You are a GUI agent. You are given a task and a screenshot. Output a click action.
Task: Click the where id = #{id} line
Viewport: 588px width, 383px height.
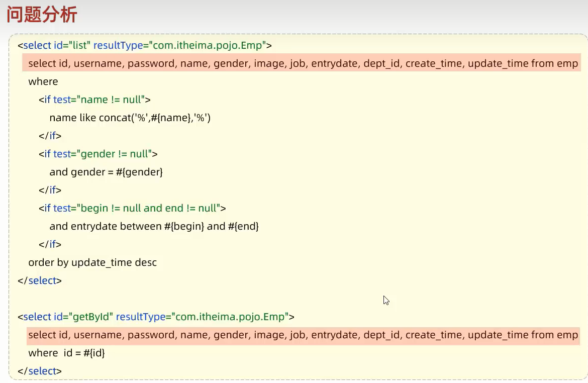(67, 352)
